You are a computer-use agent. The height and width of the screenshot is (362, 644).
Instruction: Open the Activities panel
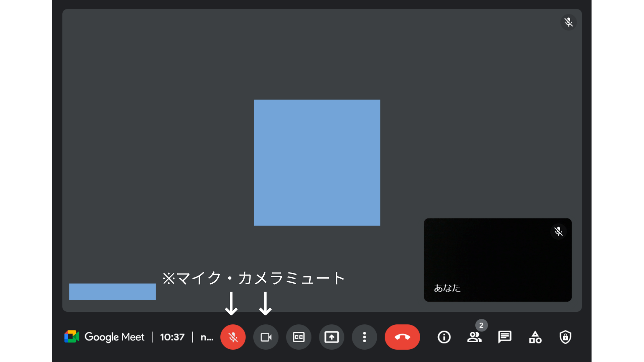coord(535,337)
